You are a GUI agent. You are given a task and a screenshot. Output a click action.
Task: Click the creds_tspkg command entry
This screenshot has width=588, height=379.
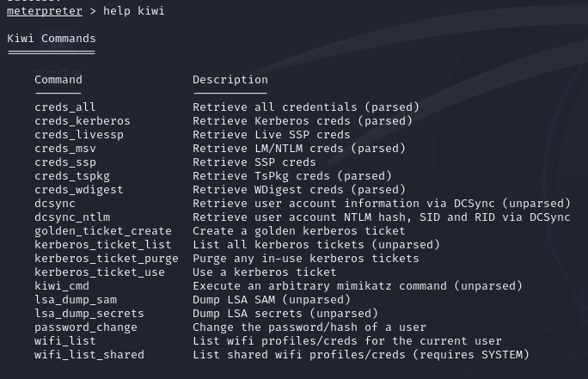pos(72,176)
